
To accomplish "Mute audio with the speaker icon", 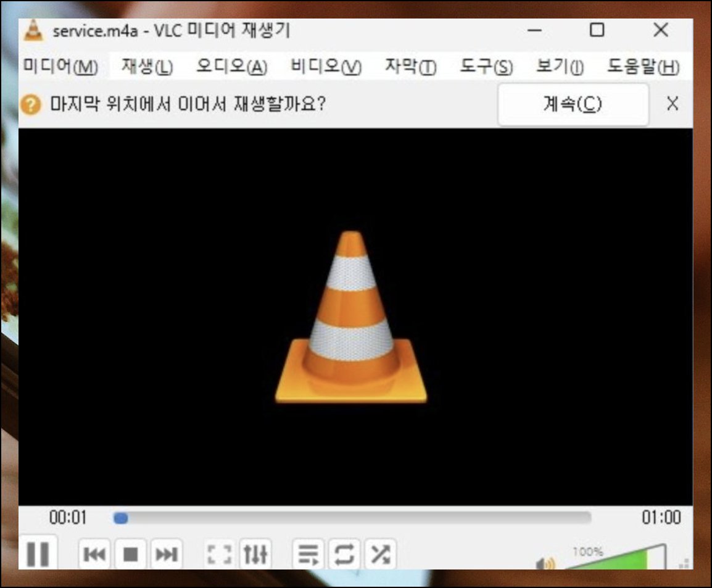I will 545,563.
